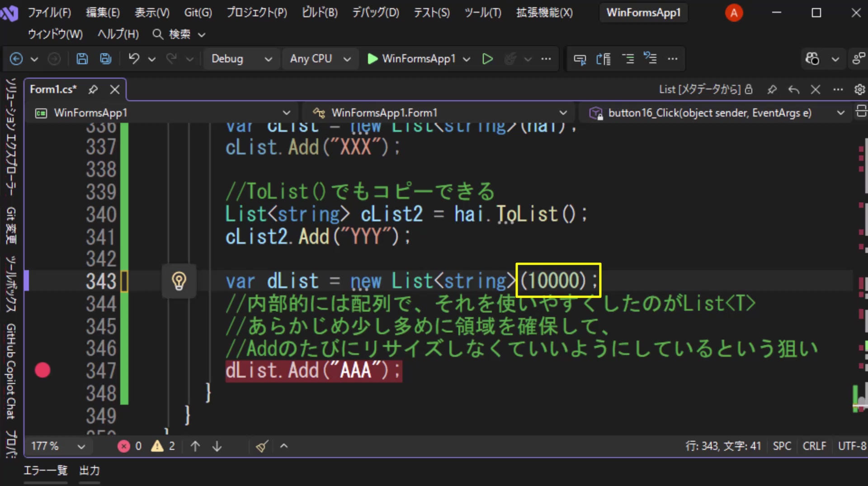
Task: Click the undo arrow icon
Action: [134, 59]
